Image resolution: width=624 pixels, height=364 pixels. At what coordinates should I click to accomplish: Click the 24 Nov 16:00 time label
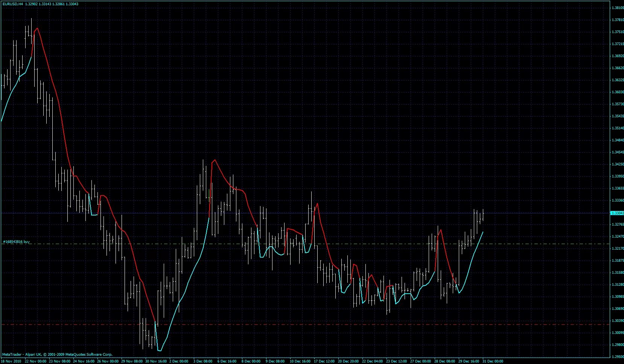pyautogui.click(x=84, y=361)
